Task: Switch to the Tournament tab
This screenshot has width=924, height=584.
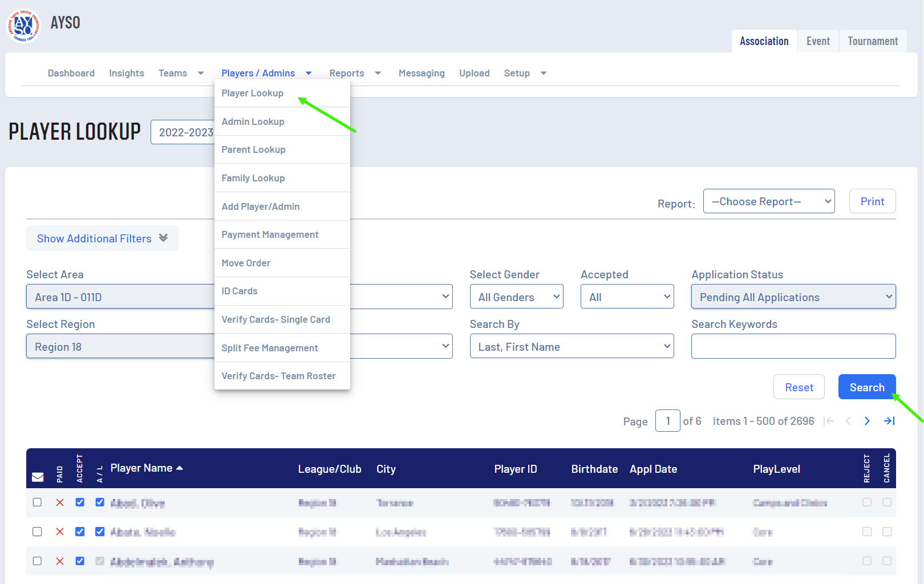Action: (x=872, y=41)
